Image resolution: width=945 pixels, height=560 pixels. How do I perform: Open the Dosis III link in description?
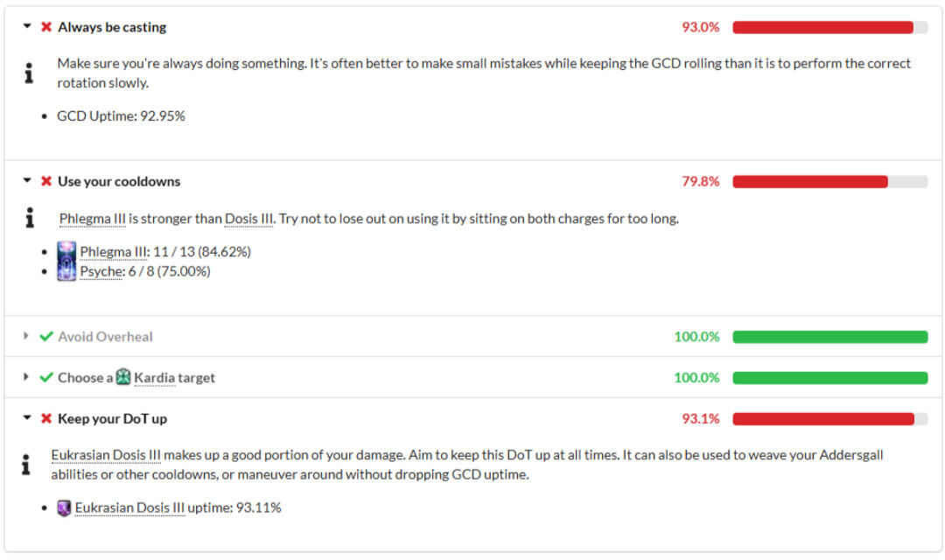(x=248, y=219)
